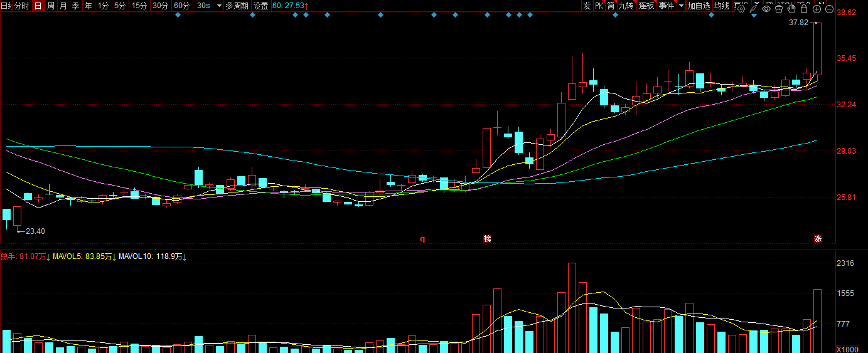Switch to 15分 minute chart

pos(139,6)
